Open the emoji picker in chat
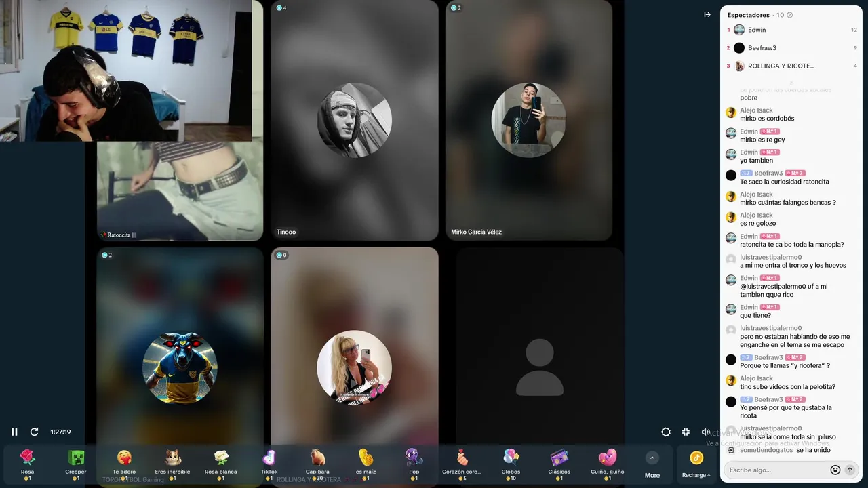Screen dimensions: 868x488 point(835,470)
